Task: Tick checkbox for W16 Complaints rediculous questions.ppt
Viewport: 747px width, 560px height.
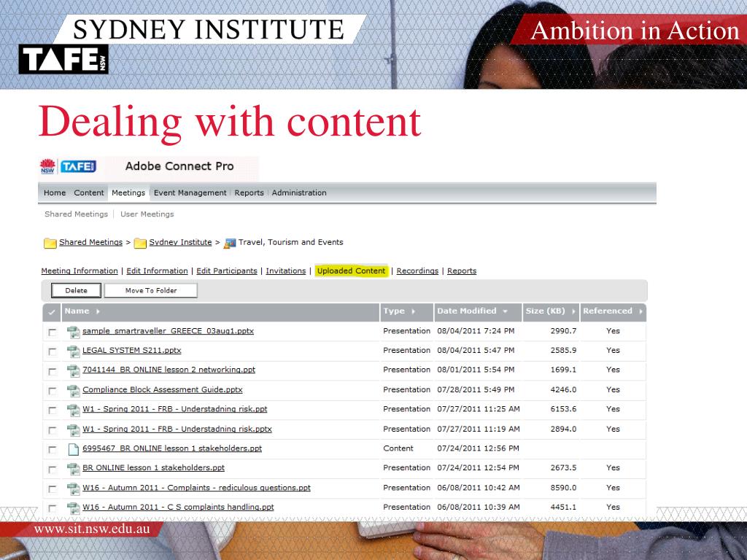Action: click(x=52, y=489)
